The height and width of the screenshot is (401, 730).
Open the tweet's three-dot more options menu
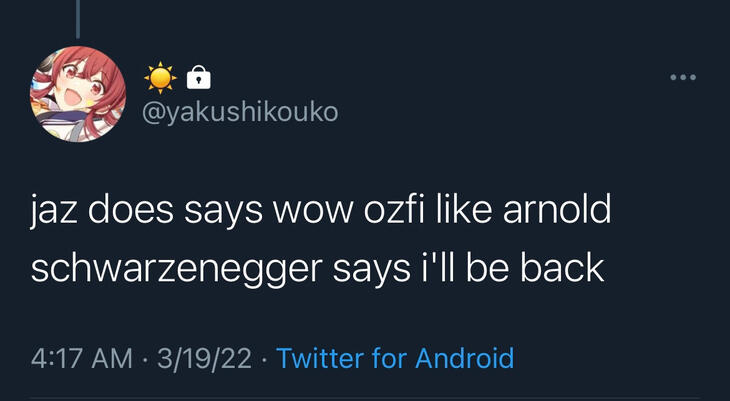683,78
